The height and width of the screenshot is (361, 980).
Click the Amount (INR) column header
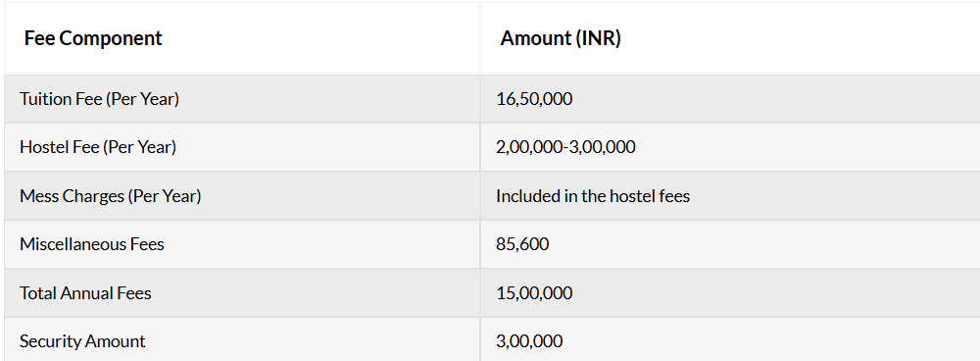pyautogui.click(x=561, y=38)
